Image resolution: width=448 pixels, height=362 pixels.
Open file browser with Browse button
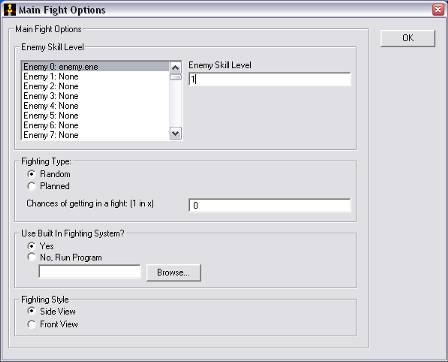174,273
